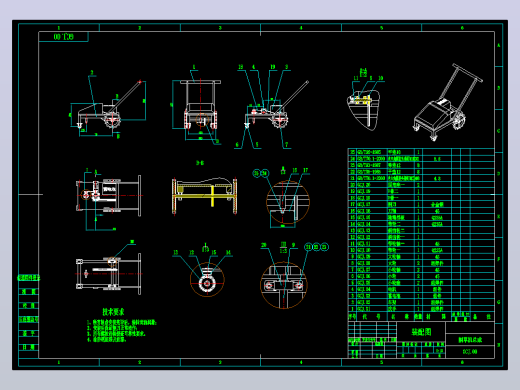Select the 装配图 title block cell

tap(421, 332)
